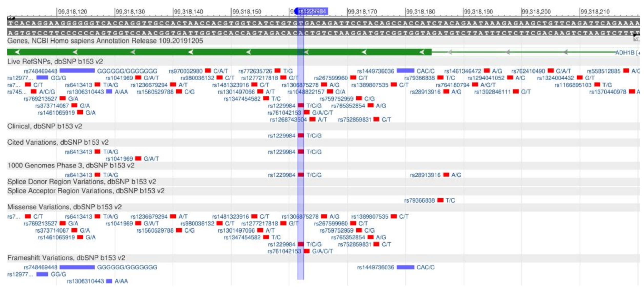This screenshot has width=644, height=292.
Task: Open SNP rs762410490 G/A/T
Action: click(541, 71)
